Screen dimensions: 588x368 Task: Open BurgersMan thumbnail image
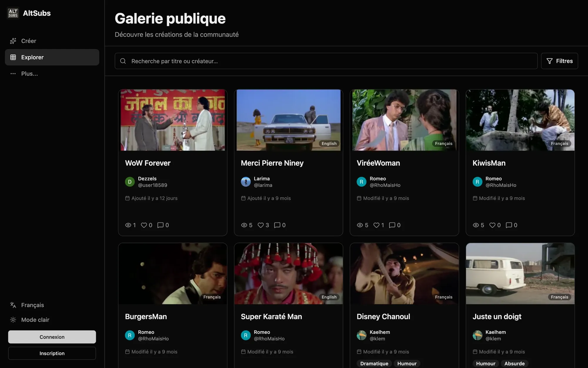click(173, 273)
